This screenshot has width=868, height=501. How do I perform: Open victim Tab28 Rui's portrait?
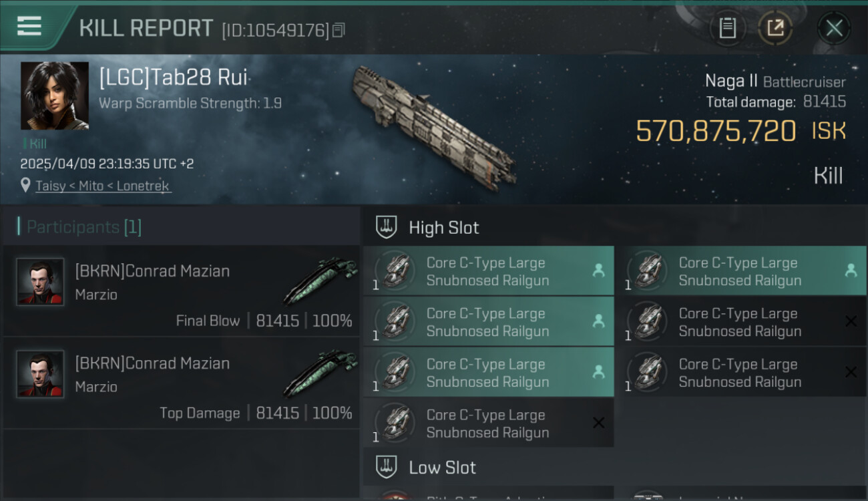tap(55, 96)
